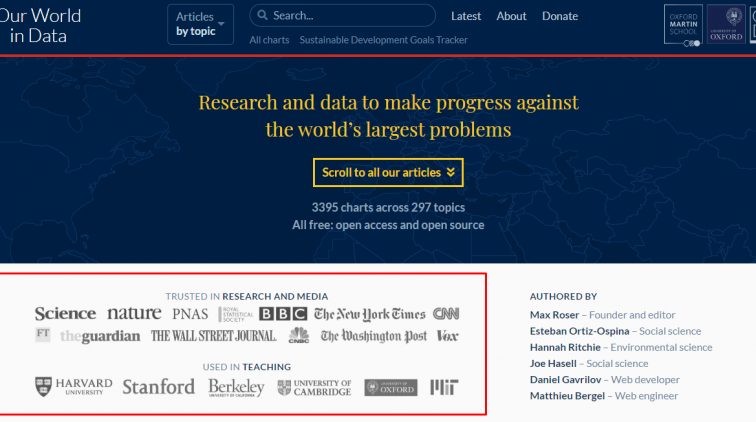Click the Oxford Martin School logo
The image size is (756, 422).
[x=683, y=25]
